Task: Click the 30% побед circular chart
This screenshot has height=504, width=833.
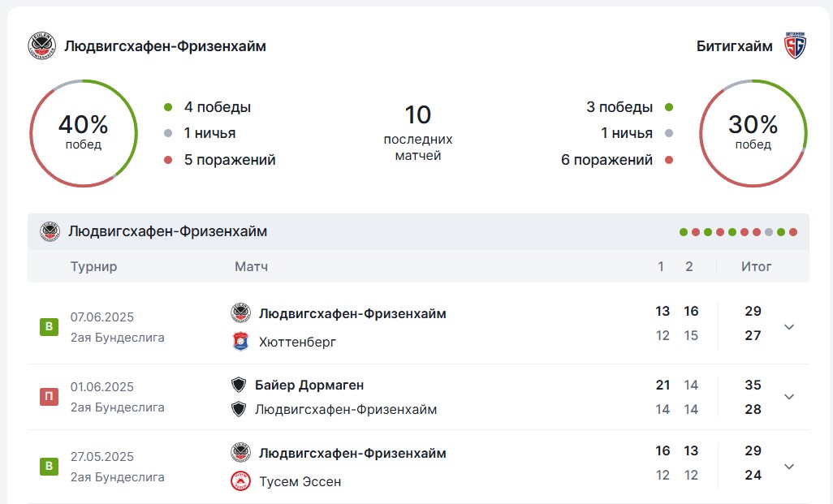Action: pyautogui.click(x=753, y=133)
